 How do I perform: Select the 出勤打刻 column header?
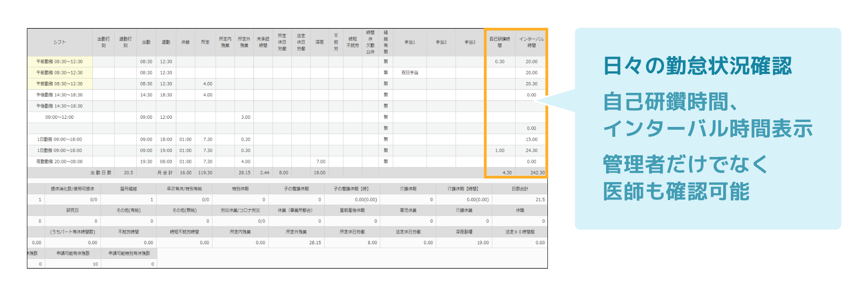click(103, 42)
